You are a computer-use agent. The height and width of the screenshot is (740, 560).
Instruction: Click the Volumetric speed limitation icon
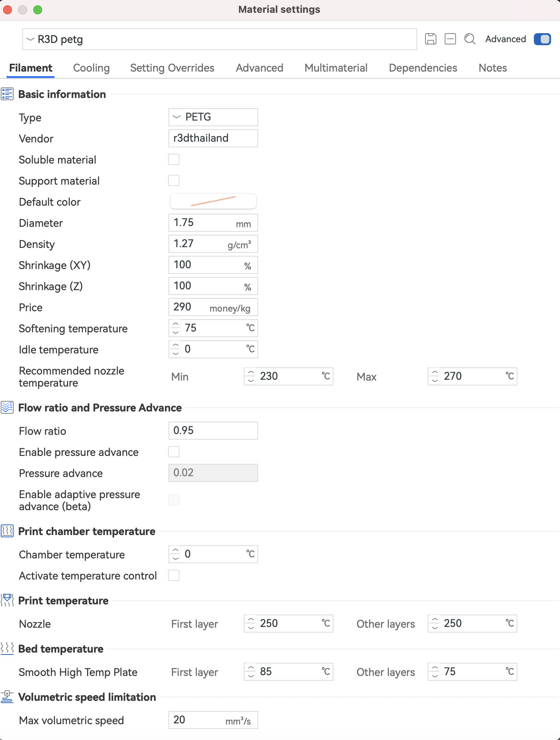(7, 697)
